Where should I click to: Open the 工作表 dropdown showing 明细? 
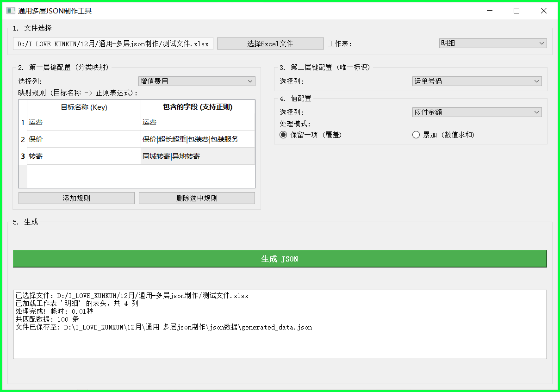click(492, 43)
